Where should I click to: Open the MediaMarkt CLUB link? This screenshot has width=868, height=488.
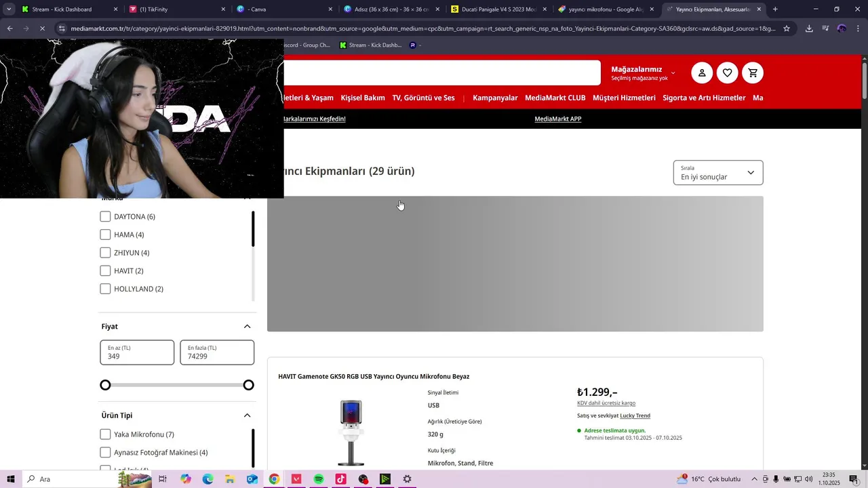(555, 98)
